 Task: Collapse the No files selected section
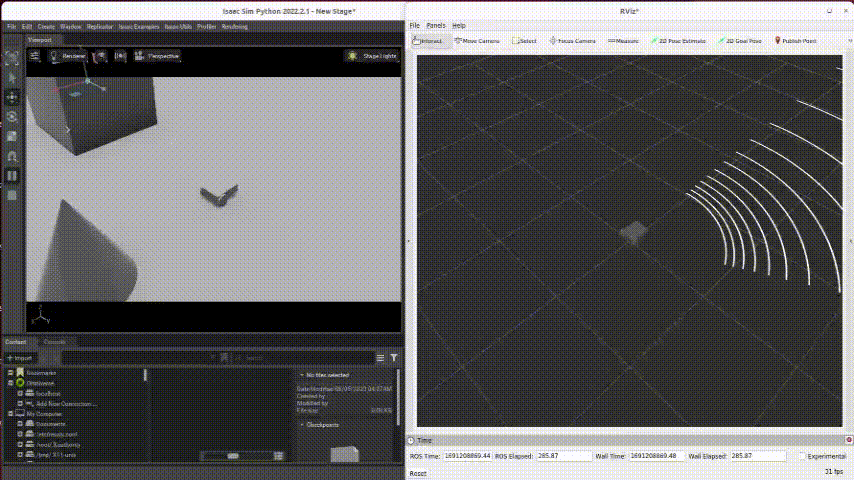coord(302,375)
